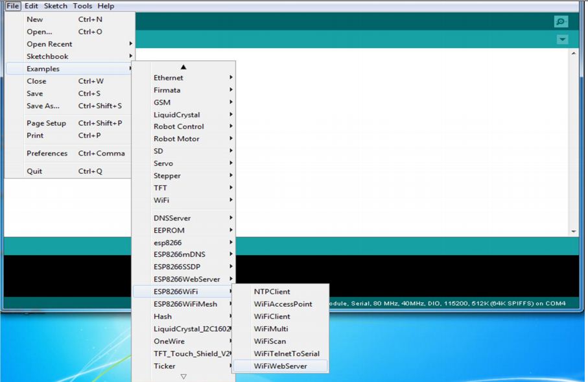Image resolution: width=588 pixels, height=382 pixels.
Task: Open the Sketch menu
Action: pos(55,6)
